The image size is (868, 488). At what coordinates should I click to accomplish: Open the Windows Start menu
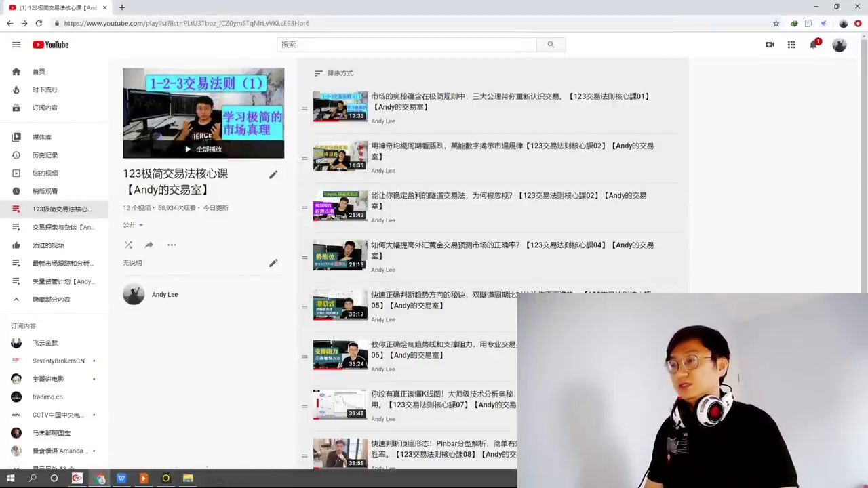coord(11,479)
